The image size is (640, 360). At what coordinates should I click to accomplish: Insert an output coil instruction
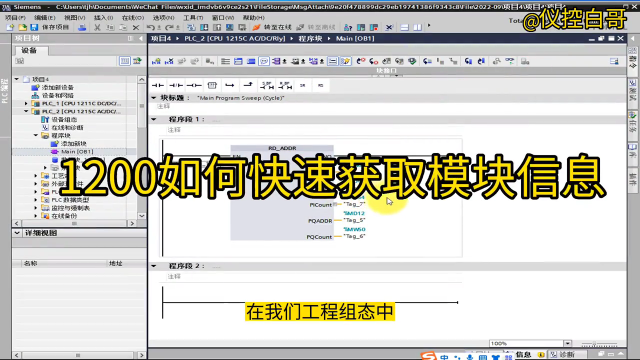(194, 85)
